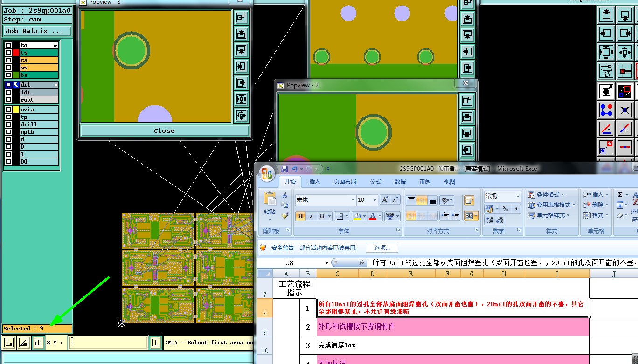
Task: Toggle bold formatting in Excel
Action: 300,216
